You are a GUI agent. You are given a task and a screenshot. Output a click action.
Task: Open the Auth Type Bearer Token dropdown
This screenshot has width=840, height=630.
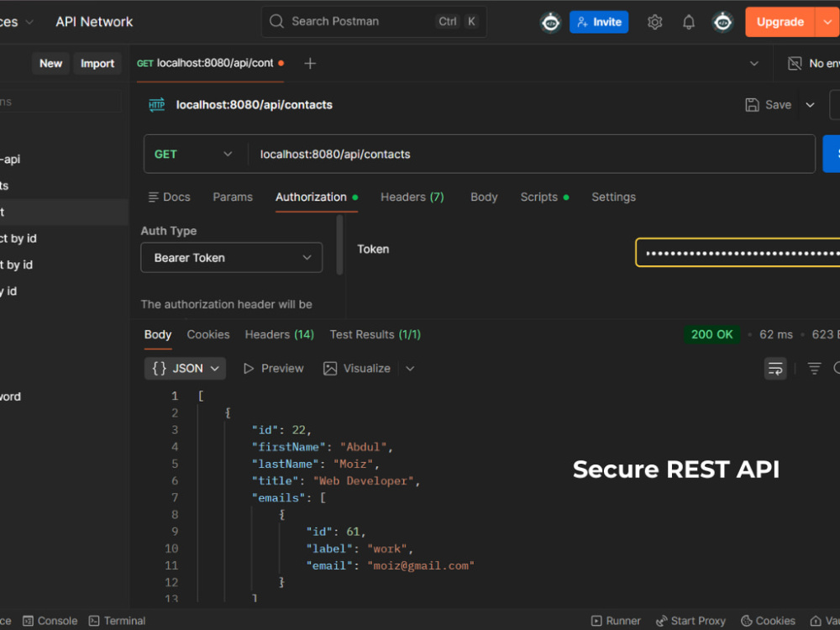(x=232, y=258)
